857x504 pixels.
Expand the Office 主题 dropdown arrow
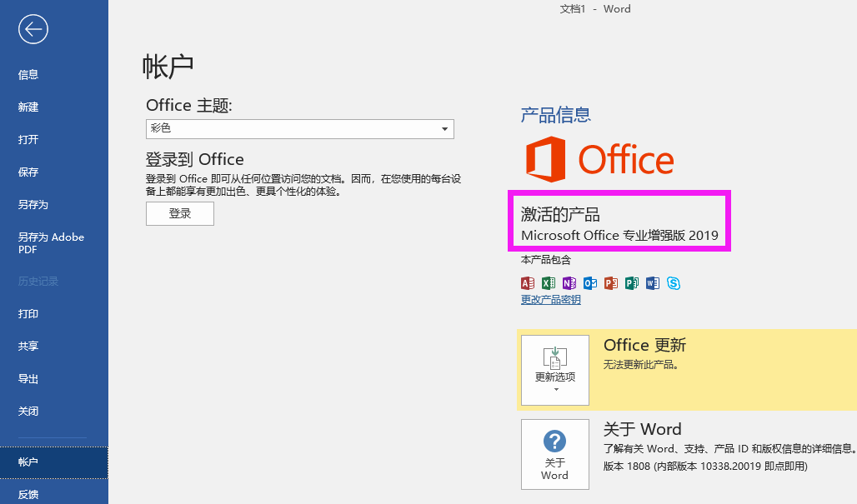(445, 129)
